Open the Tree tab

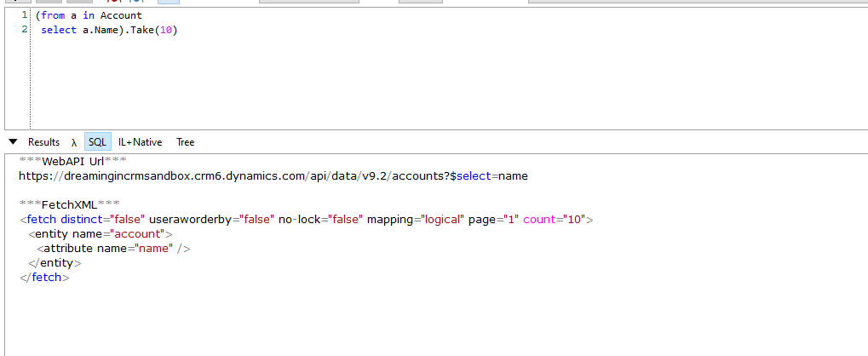click(186, 142)
